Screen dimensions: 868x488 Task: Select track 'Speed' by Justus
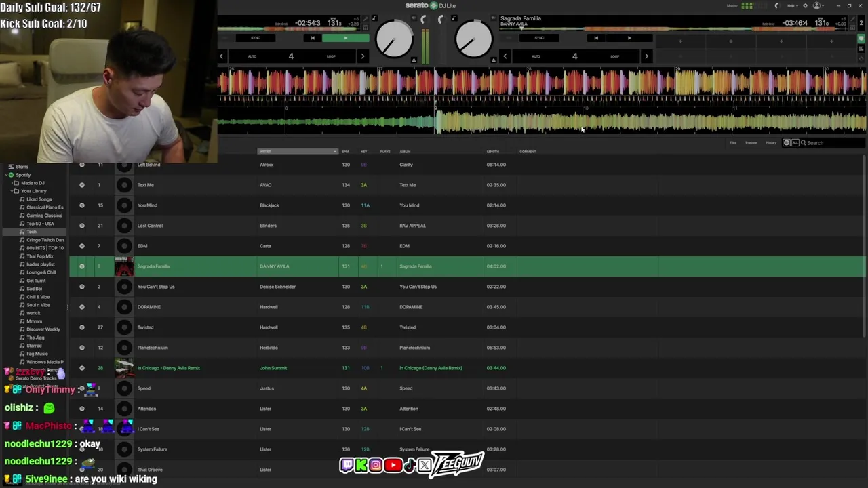(144, 388)
